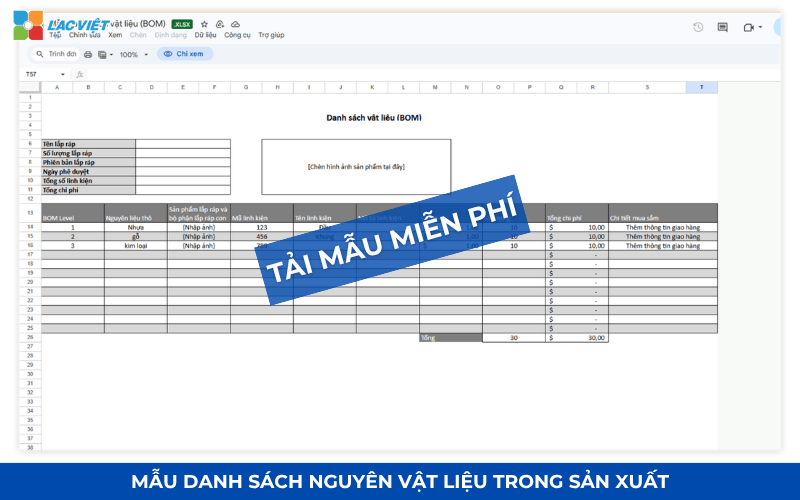Select row 1 header
Image resolution: width=800 pixels, height=500 pixels.
pos(30,97)
